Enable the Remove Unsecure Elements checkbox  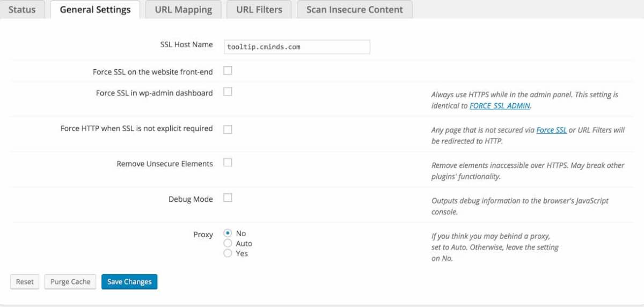tap(228, 163)
